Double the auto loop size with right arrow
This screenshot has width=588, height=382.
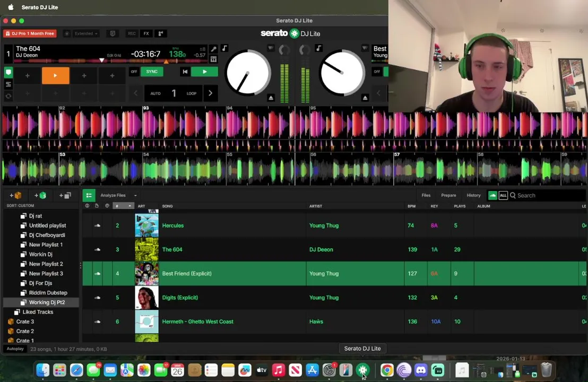click(210, 93)
